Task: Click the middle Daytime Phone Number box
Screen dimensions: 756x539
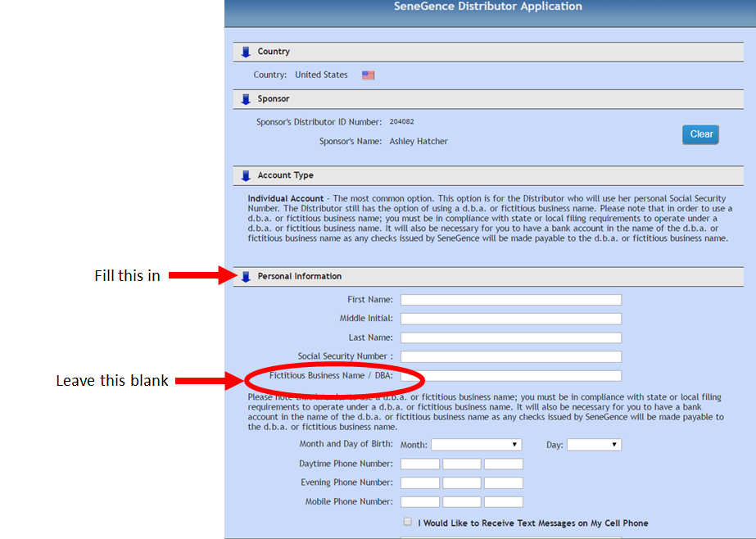Action: (x=462, y=464)
